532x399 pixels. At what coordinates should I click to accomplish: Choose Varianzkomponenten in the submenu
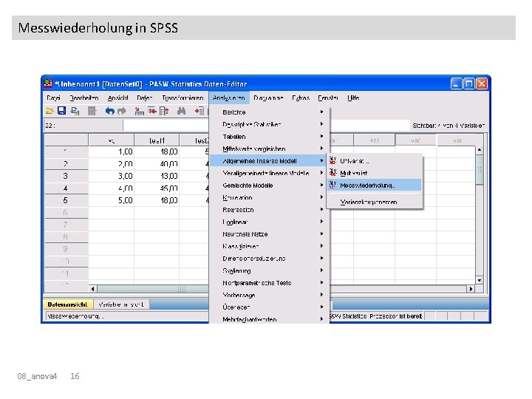pos(368,202)
